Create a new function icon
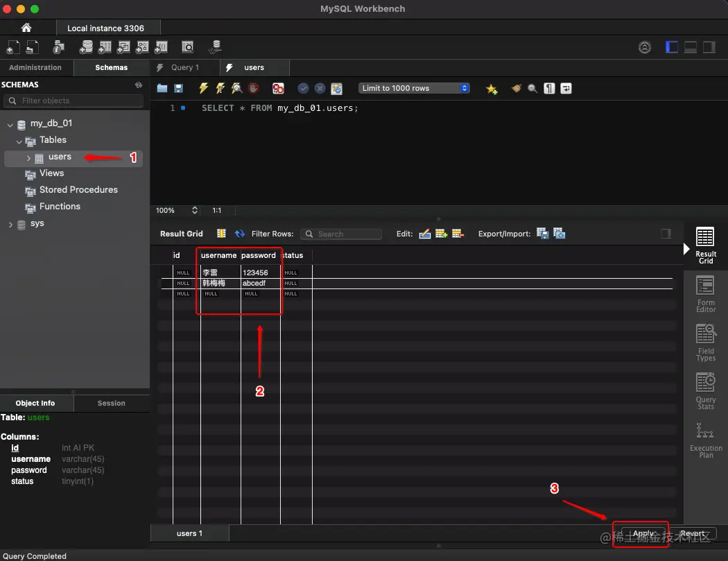The image size is (728, 561). 161,47
